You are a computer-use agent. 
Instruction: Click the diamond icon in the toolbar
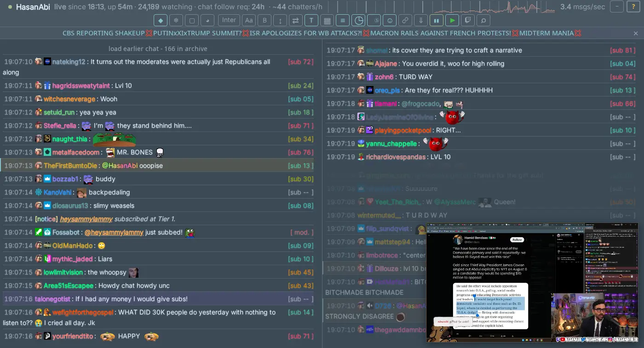pyautogui.click(x=161, y=20)
